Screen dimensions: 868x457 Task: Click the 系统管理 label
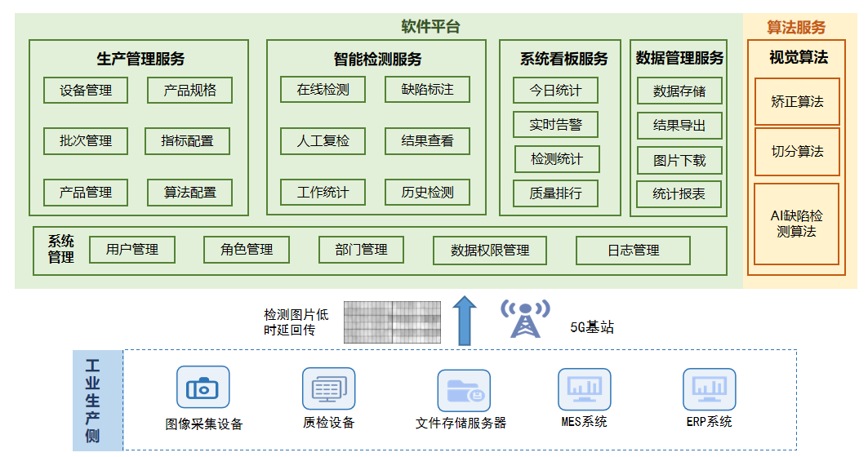pos(61,249)
